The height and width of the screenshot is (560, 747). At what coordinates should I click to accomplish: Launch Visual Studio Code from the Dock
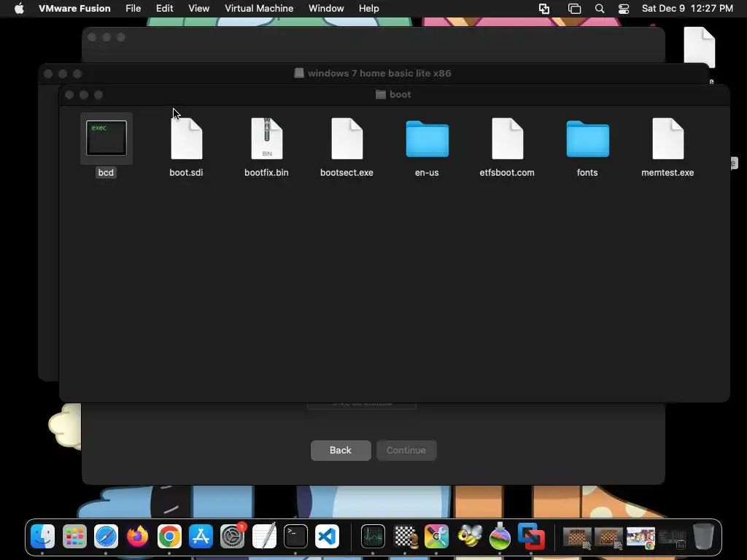pos(327,536)
